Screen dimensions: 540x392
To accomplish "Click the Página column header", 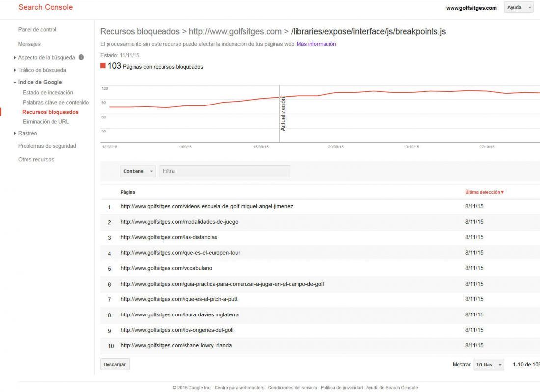I will click(128, 192).
